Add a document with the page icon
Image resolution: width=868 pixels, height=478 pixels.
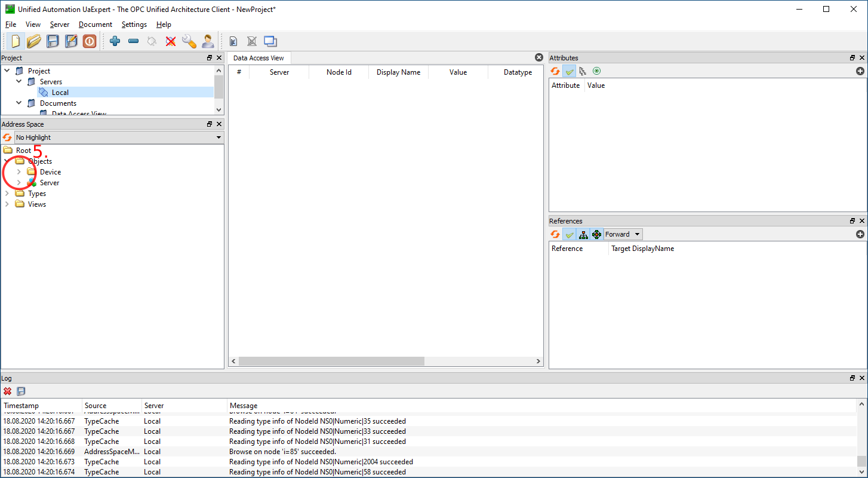click(x=233, y=41)
